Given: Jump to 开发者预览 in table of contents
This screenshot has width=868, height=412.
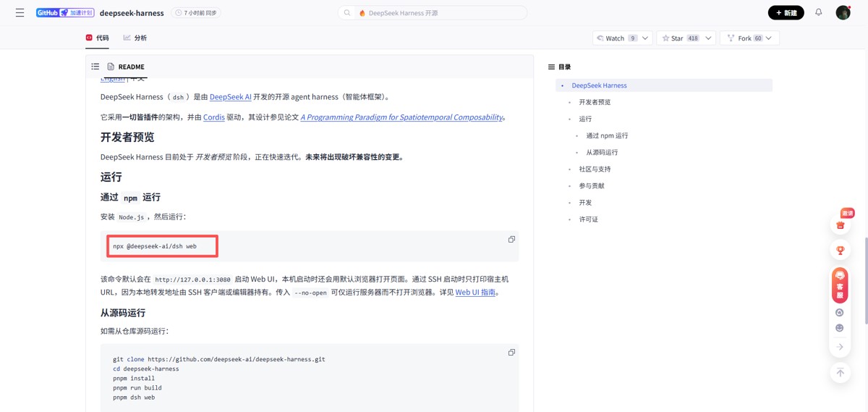Looking at the screenshot, I should coord(595,102).
